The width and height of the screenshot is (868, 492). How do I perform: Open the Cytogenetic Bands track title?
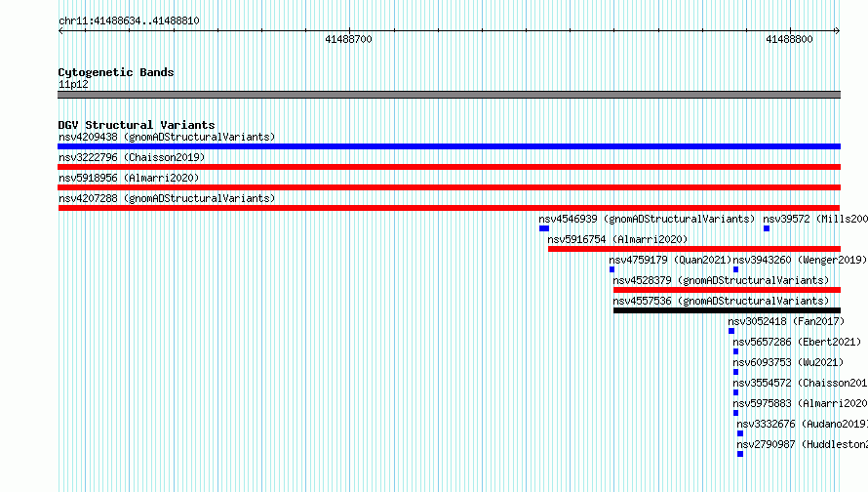(116, 72)
